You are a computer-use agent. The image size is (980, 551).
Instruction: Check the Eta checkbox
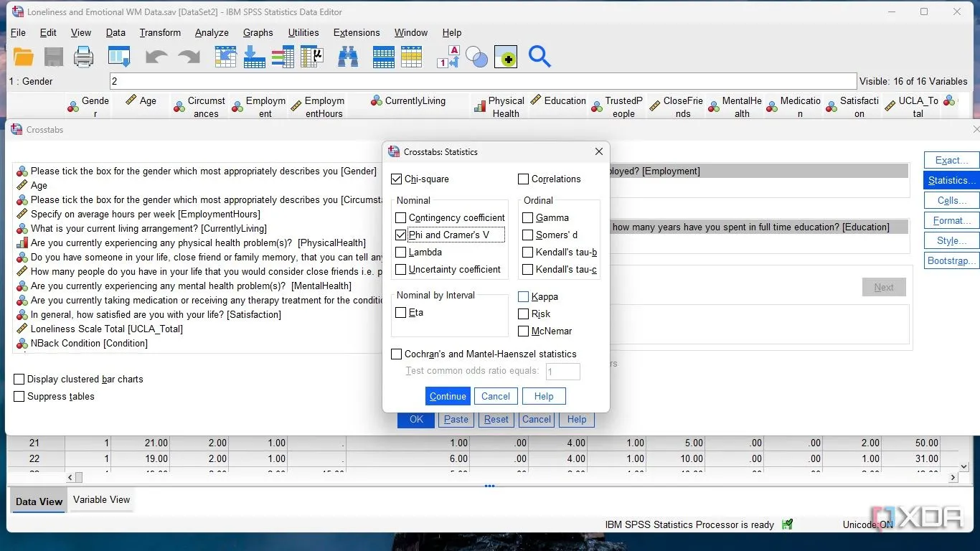pos(401,312)
